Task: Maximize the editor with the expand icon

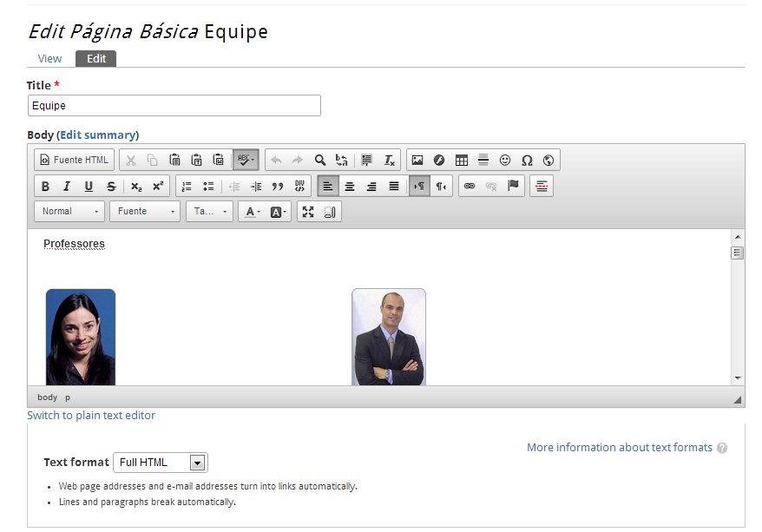Action: point(308,212)
